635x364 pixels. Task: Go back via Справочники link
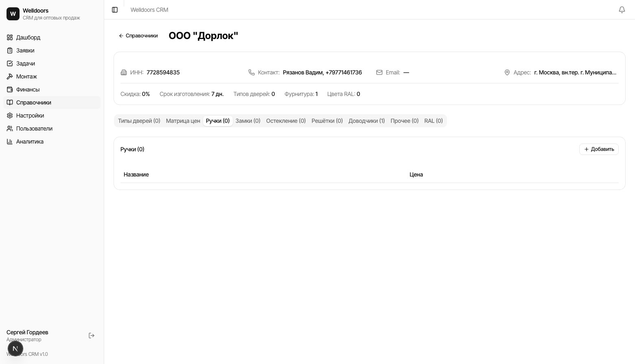click(138, 36)
